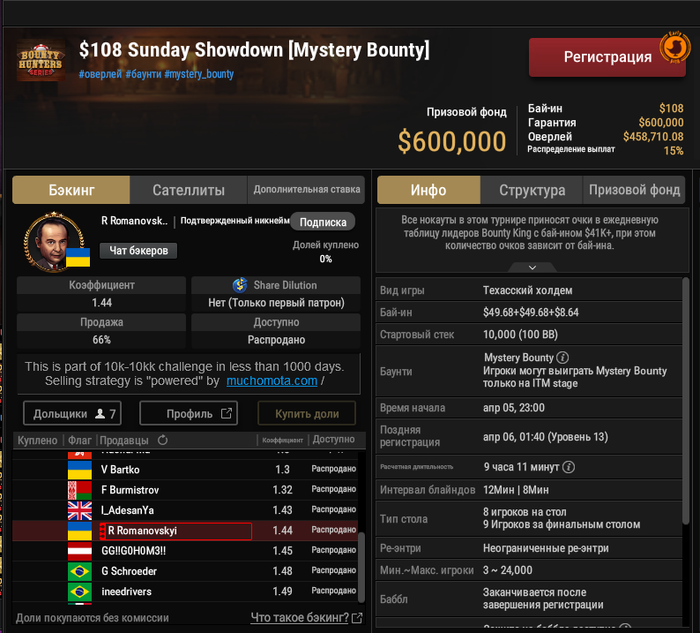Viewport: 700px width, 633px height.
Task: Open the Дольщики list with 7 backers
Action: 72,413
